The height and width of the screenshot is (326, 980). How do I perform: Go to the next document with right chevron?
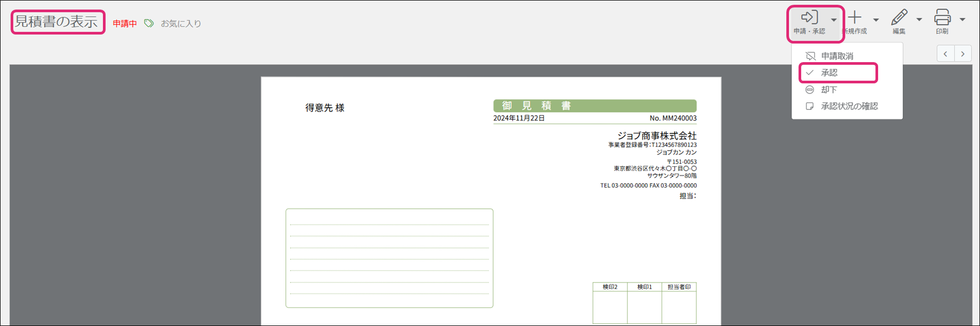coord(963,54)
